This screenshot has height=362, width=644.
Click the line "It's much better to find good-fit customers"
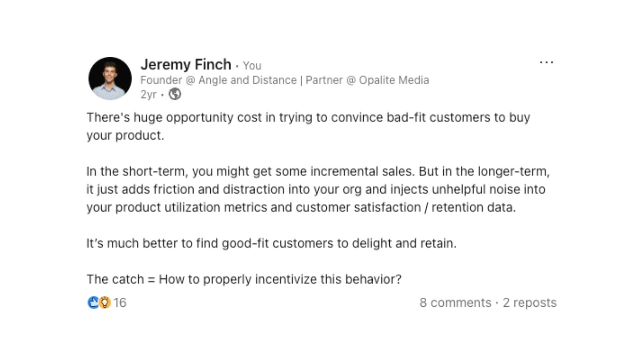(x=271, y=243)
